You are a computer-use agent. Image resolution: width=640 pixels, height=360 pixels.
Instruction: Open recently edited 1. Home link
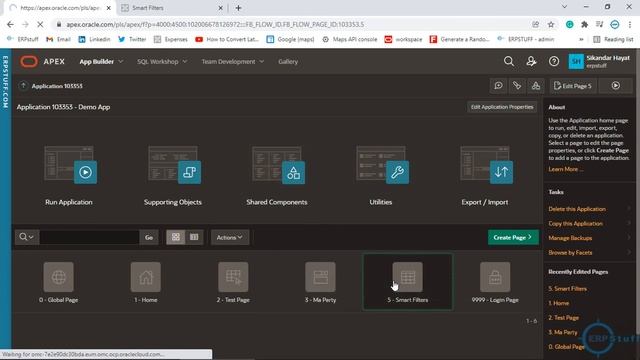pyautogui.click(x=558, y=303)
